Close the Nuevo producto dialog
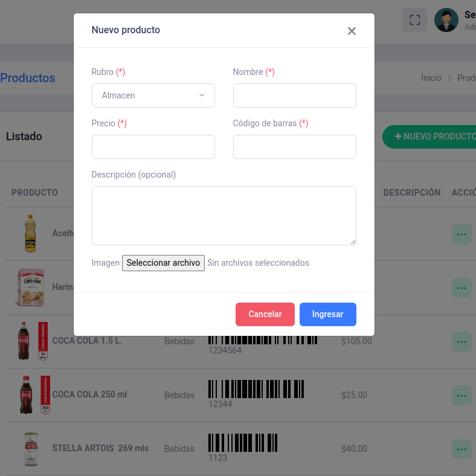 [x=352, y=31]
